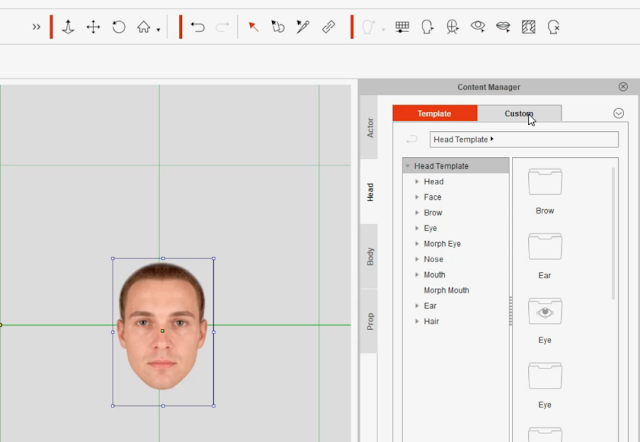Viewport: 640px width, 442px height.
Task: Open the Prop side tab
Action: [x=369, y=321]
